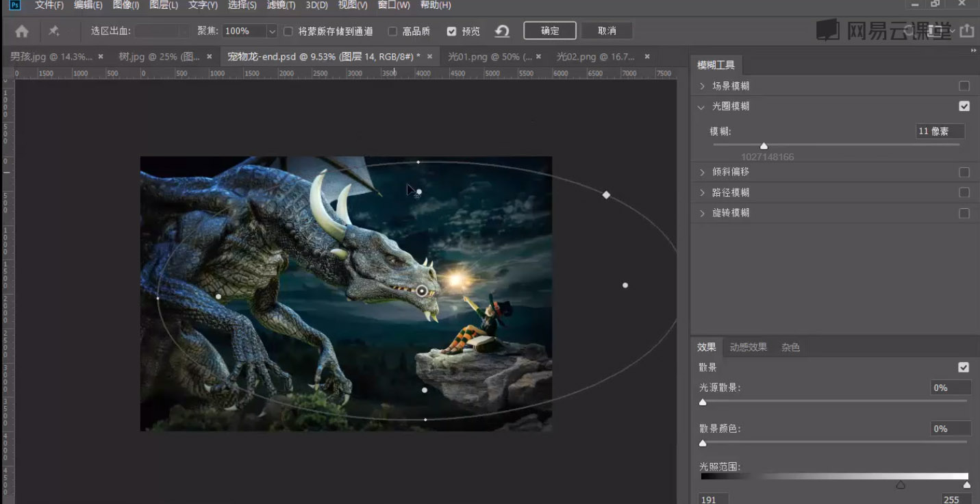The width and height of the screenshot is (980, 504).
Task: Confirm the blur with 确定 button
Action: coord(550,31)
